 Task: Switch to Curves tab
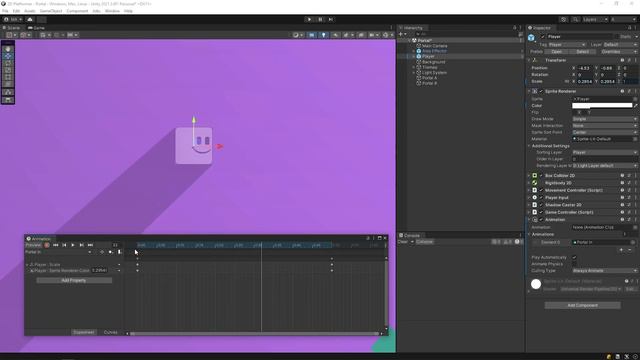click(111, 332)
